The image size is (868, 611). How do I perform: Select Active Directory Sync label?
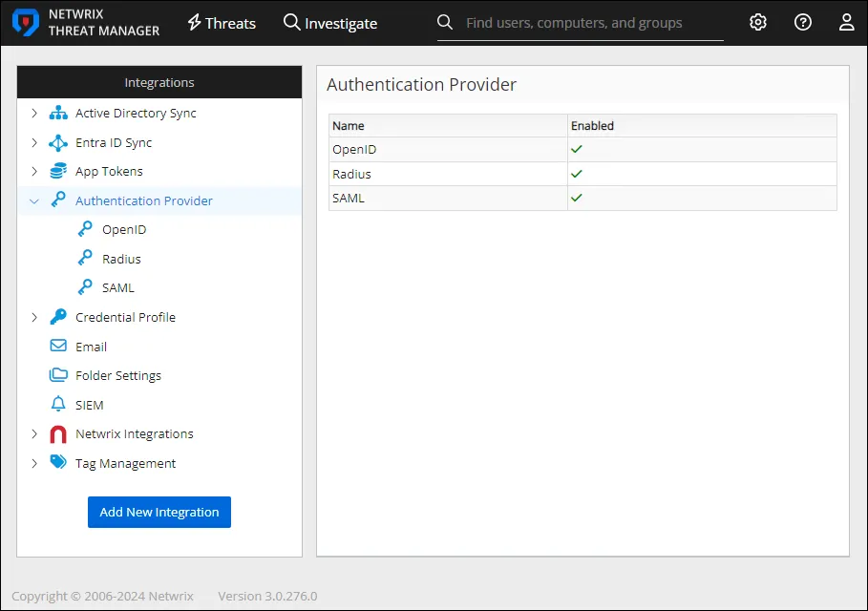click(136, 113)
